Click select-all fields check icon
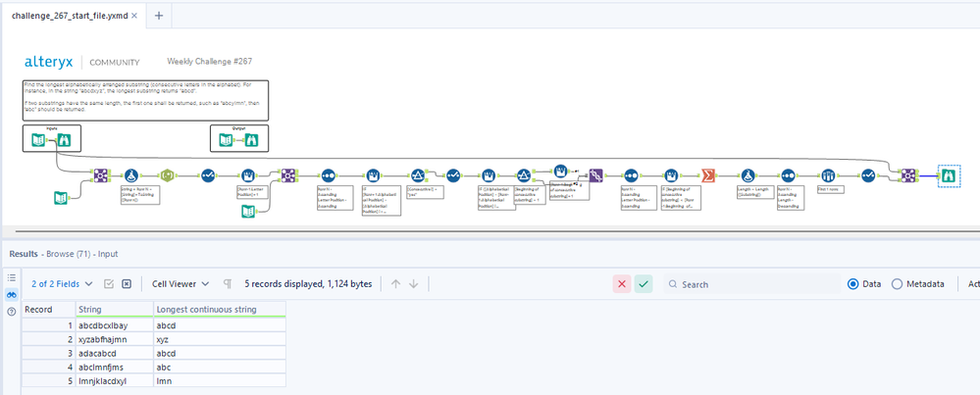Image resolution: width=980 pixels, height=395 pixels. 109,284
